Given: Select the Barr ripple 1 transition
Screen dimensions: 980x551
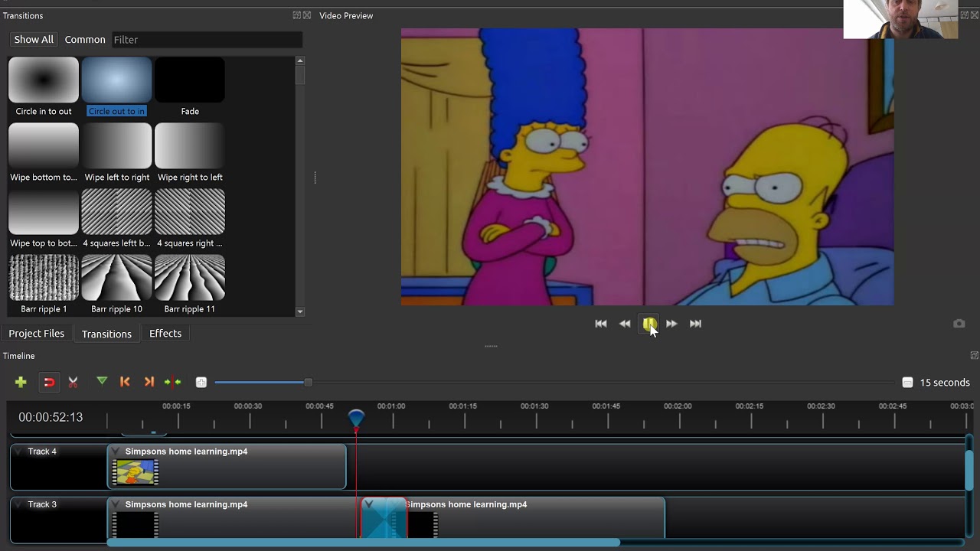Looking at the screenshot, I should [44, 284].
